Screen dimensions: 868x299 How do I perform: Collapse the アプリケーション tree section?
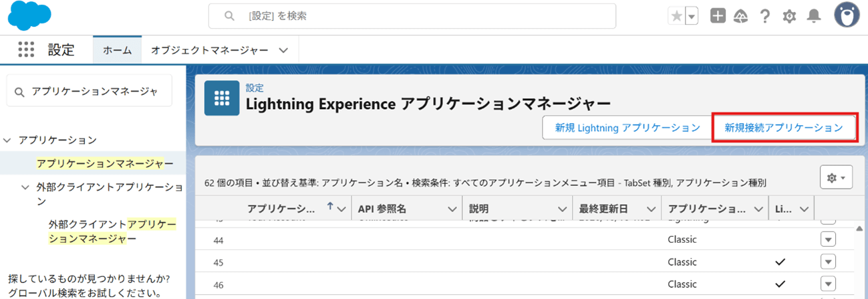pyautogui.click(x=7, y=140)
